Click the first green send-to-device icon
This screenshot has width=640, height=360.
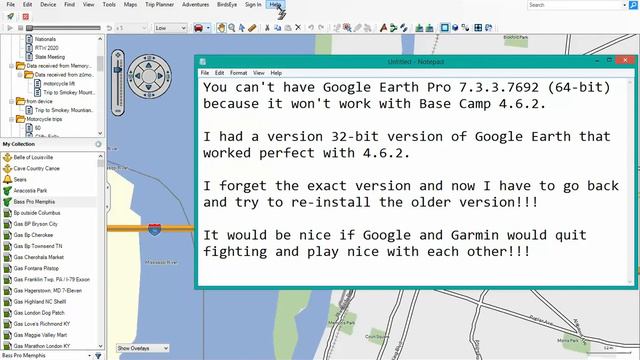pos(419,28)
